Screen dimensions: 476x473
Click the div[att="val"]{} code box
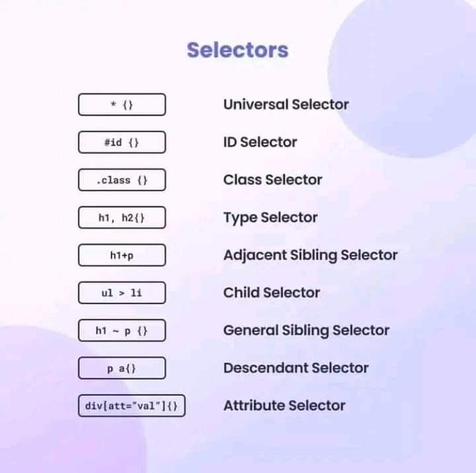tap(132, 406)
